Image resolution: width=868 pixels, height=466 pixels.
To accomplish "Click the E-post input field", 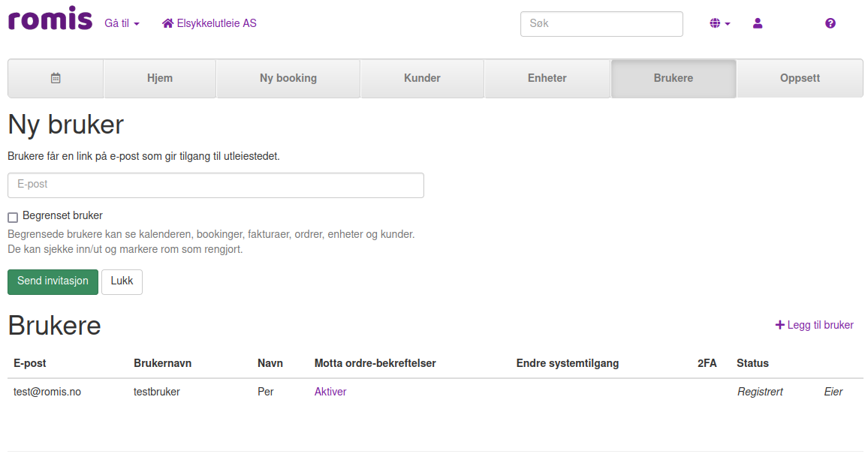I will pos(215,185).
